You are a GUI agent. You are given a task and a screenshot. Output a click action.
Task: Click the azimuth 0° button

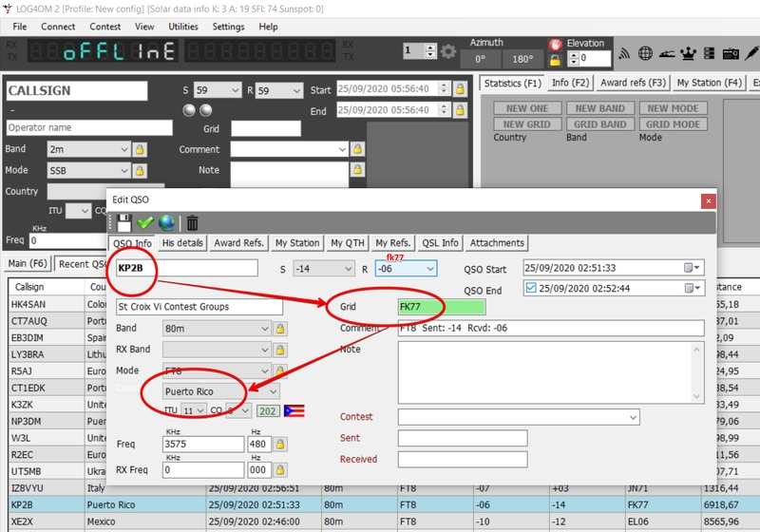pyautogui.click(x=481, y=59)
